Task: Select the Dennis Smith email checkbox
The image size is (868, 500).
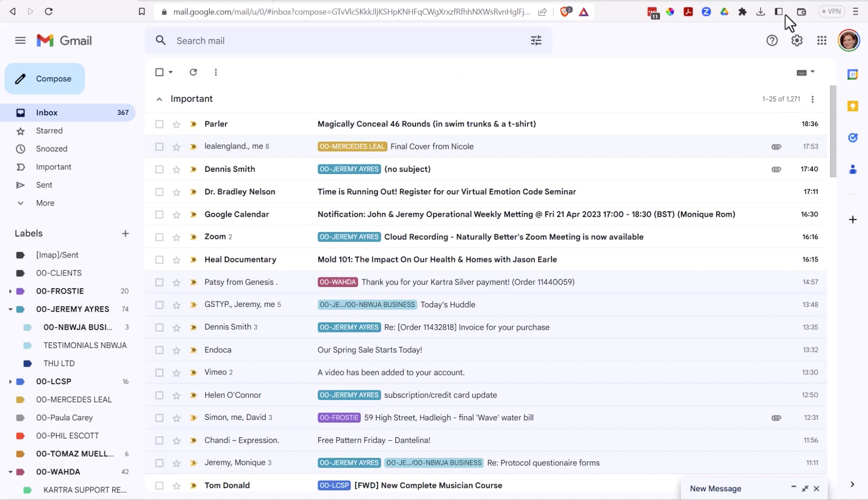Action: (159, 169)
